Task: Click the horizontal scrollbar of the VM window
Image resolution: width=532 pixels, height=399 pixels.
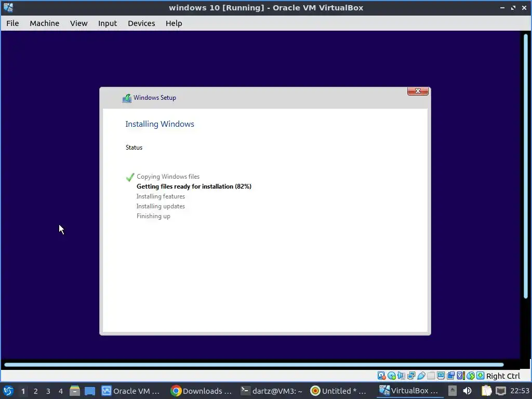Action: (x=254, y=365)
